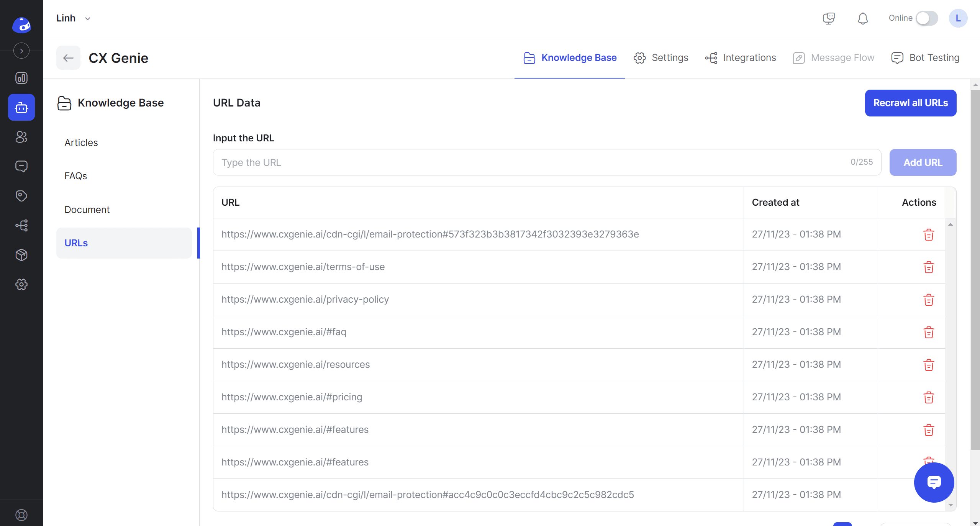Delete the resources URL
980x526 pixels.
point(928,365)
